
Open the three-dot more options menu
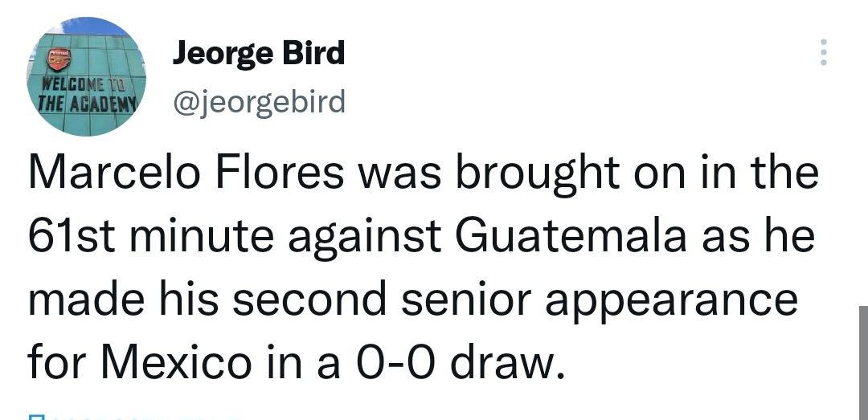tap(821, 52)
